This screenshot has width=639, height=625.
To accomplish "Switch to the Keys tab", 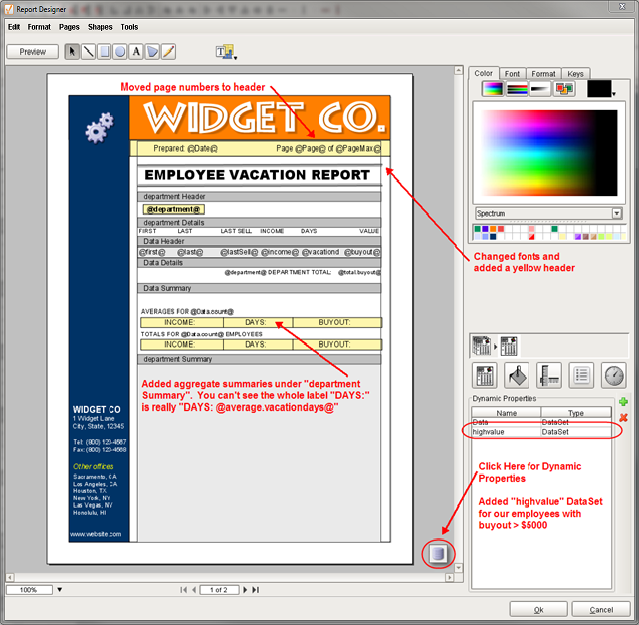I will pyautogui.click(x=575, y=74).
